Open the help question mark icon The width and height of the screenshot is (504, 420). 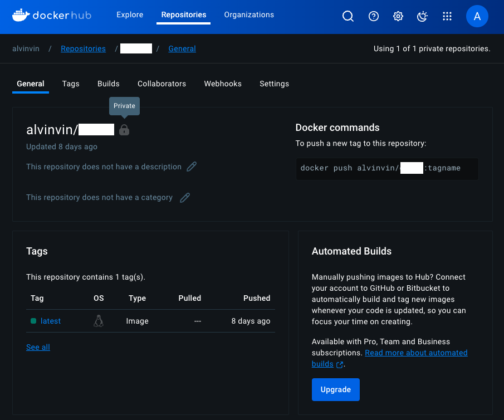(x=374, y=16)
